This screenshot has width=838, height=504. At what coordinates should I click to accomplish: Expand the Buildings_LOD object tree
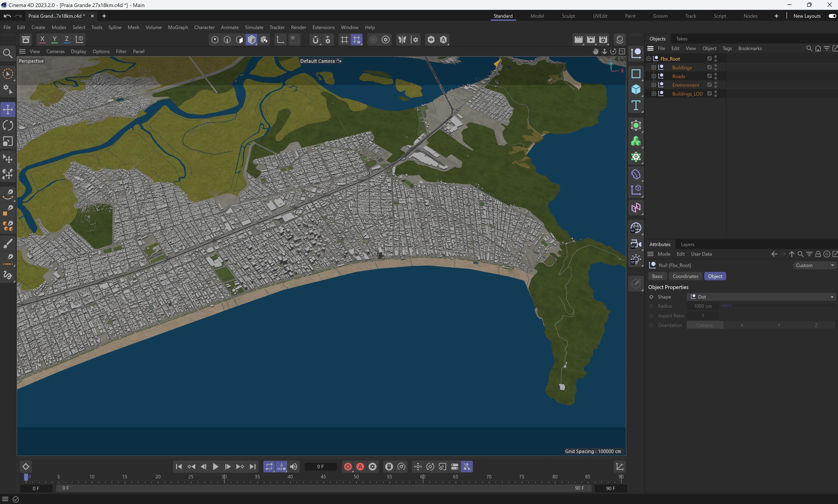click(x=654, y=94)
